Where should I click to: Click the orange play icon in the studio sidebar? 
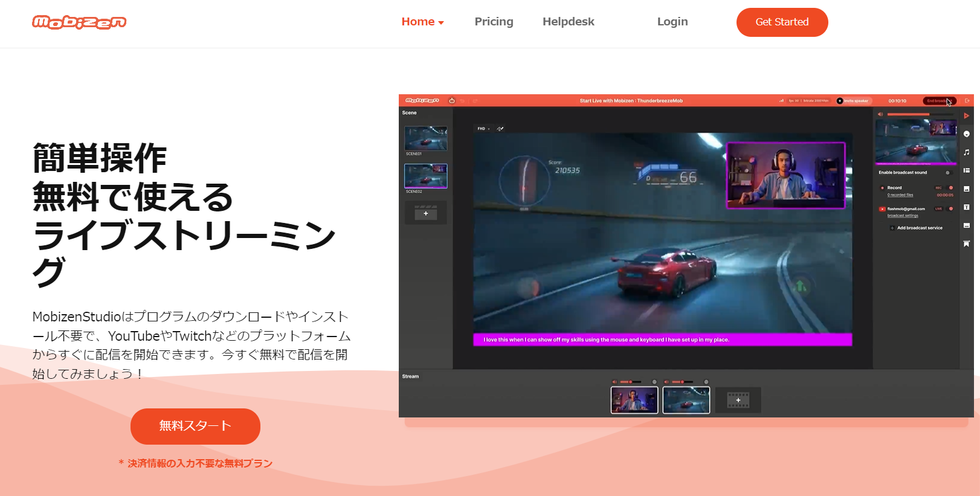tap(967, 115)
